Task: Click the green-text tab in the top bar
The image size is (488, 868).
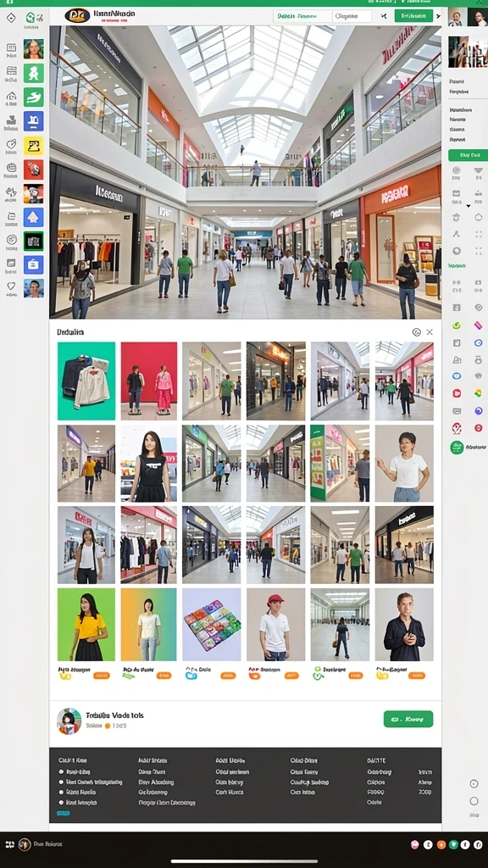Action: point(302,16)
